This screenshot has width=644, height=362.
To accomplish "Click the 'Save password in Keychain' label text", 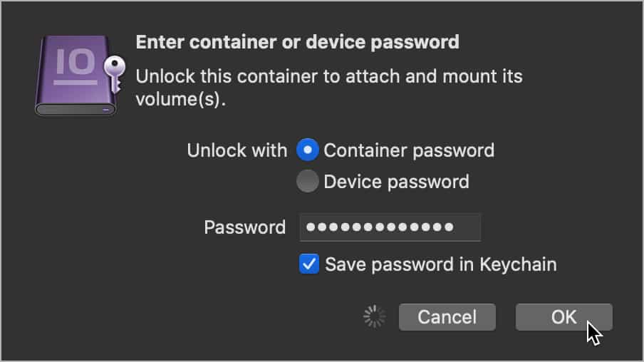I will 440,264.
